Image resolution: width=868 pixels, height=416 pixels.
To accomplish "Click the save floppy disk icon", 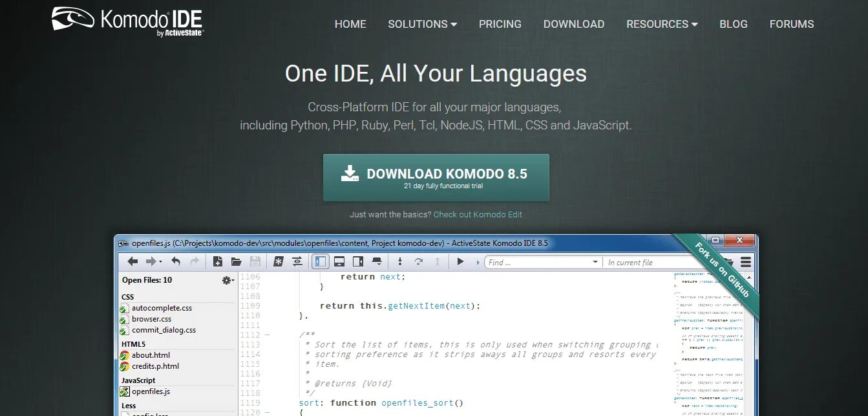I will 255,262.
